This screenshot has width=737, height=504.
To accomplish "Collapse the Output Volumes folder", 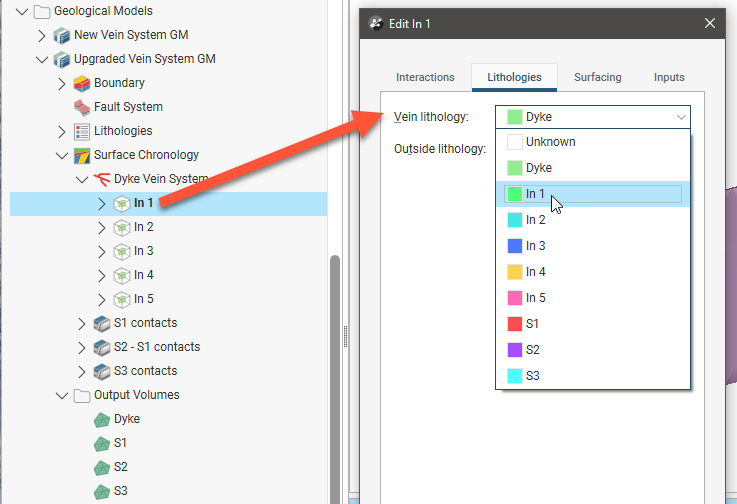I will coord(62,395).
